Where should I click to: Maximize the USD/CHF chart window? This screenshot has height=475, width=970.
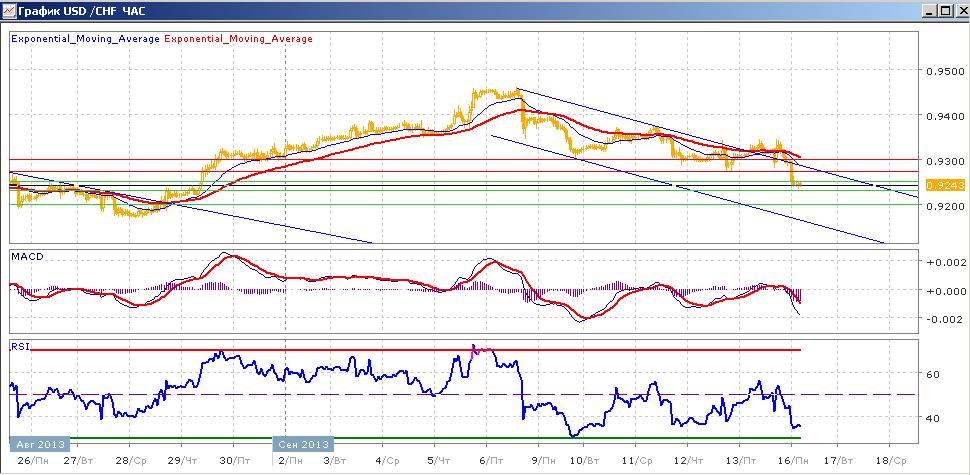[944, 11]
